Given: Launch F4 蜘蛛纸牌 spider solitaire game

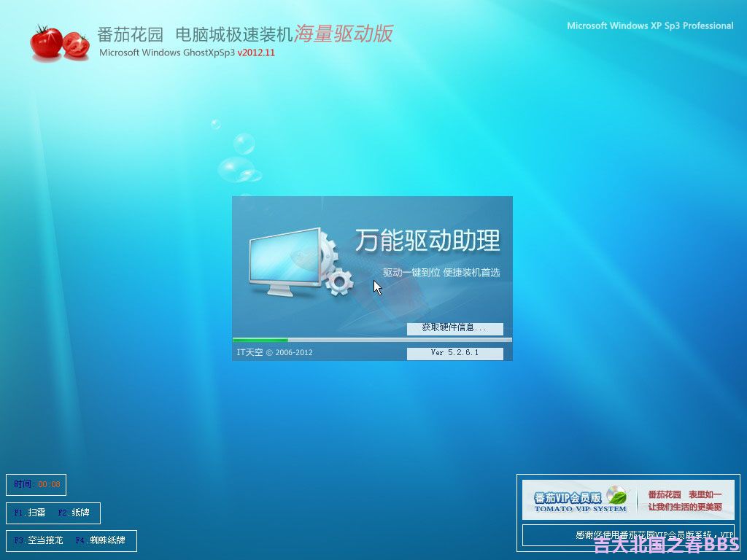Looking at the screenshot, I should click(x=101, y=540).
